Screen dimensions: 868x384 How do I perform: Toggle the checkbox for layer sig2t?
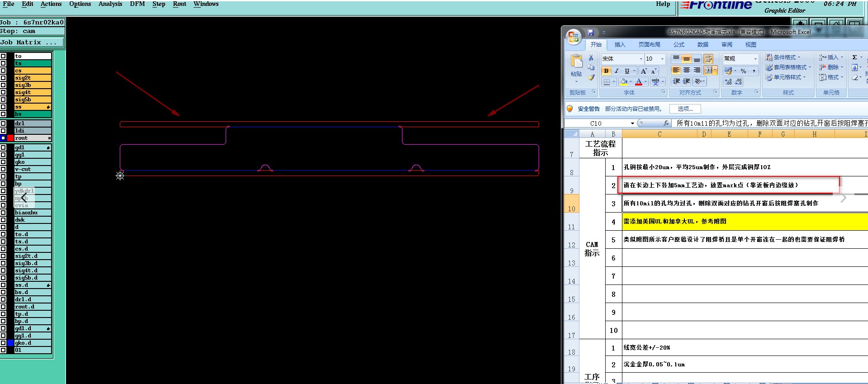tap(3, 78)
